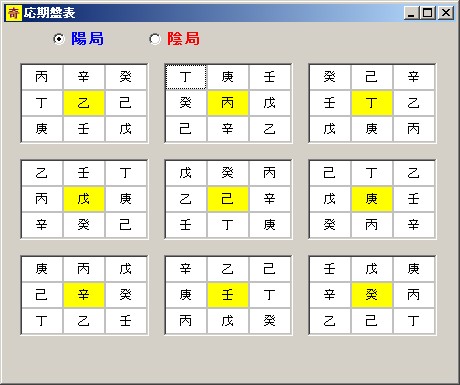The image size is (460, 385).
Task: Click the yellow 庚 center cell
Action: [371, 199]
